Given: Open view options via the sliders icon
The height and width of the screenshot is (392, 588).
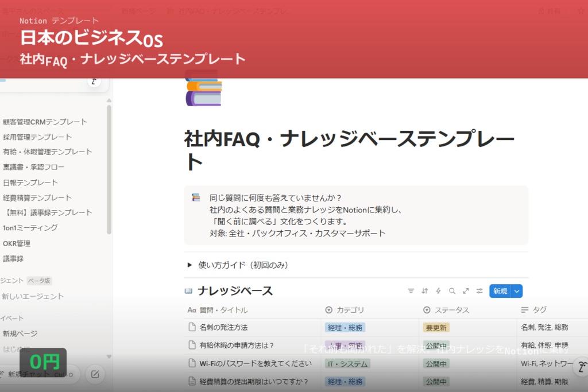Looking at the screenshot, I should click(x=479, y=291).
